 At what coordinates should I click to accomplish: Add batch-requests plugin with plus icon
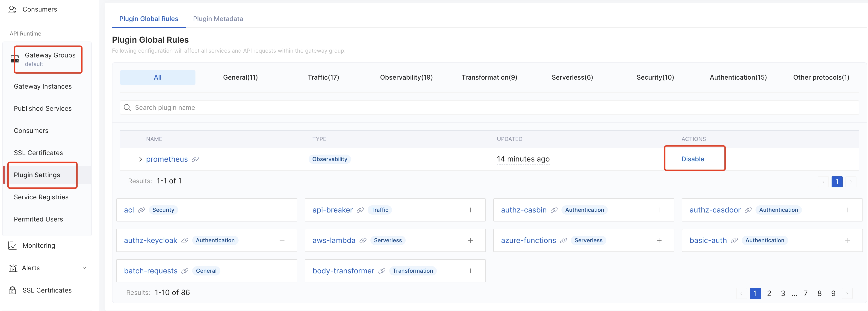[282, 271]
